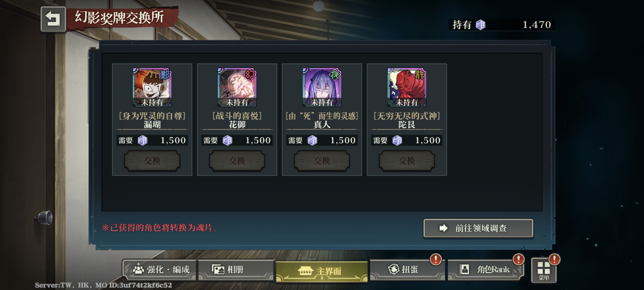
Task: Exchange medals for 真人
Action: coord(322,160)
